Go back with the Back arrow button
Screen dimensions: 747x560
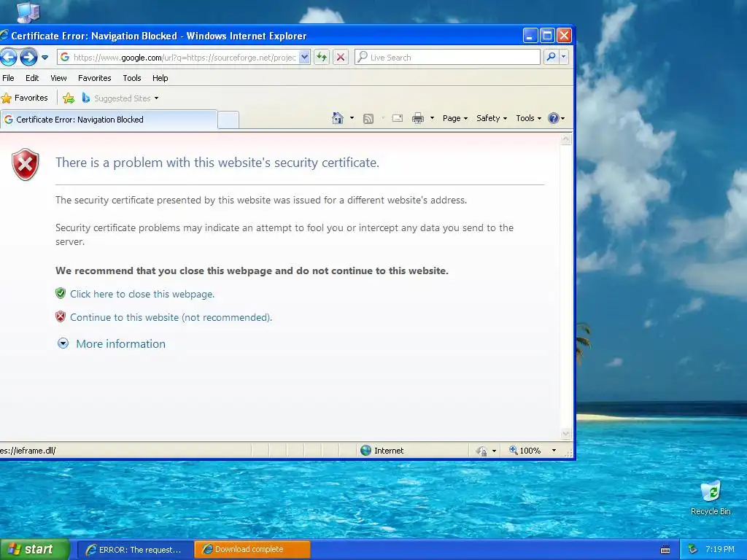coord(8,57)
